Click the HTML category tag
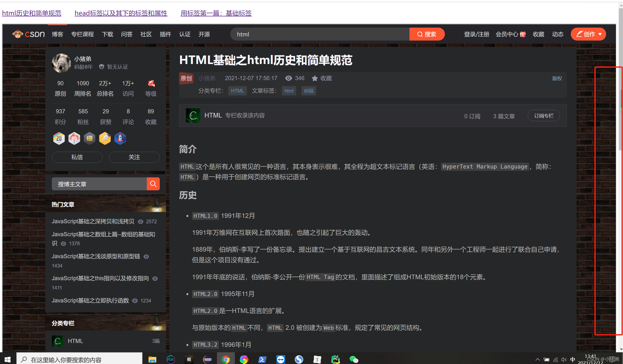Image resolution: width=623 pixels, height=364 pixels. [237, 91]
